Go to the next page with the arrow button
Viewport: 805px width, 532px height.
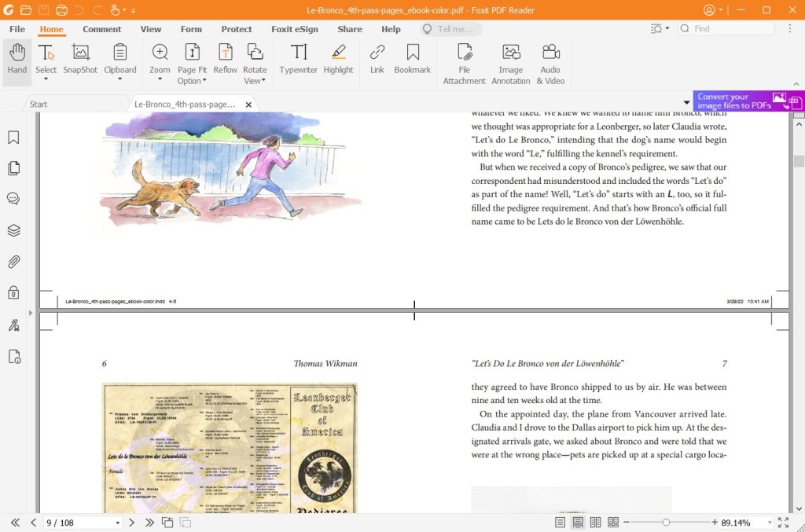[x=130, y=521]
